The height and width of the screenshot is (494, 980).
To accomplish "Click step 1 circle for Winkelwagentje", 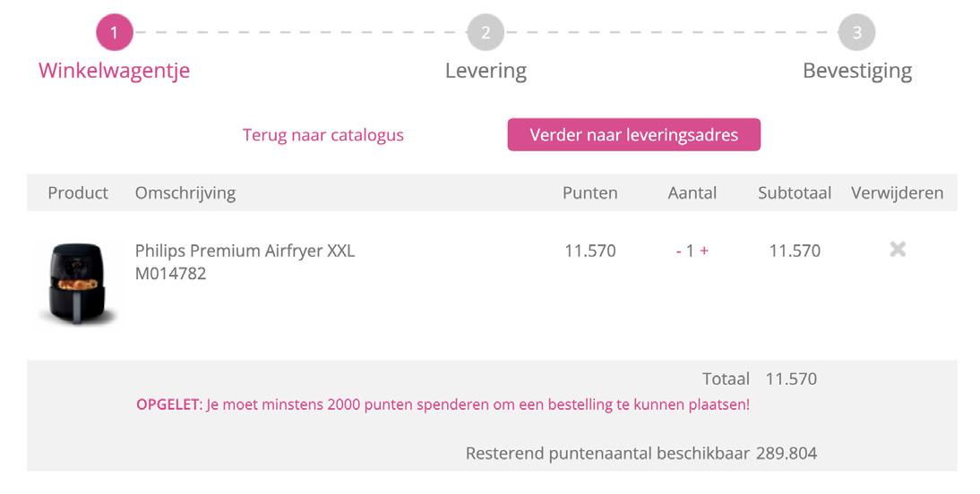I will pos(115,33).
